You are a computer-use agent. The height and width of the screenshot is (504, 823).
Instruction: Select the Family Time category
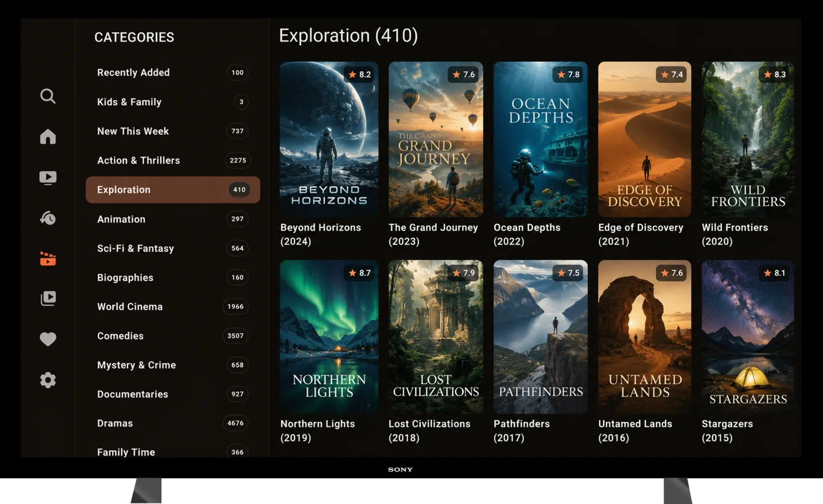pyautogui.click(x=173, y=452)
